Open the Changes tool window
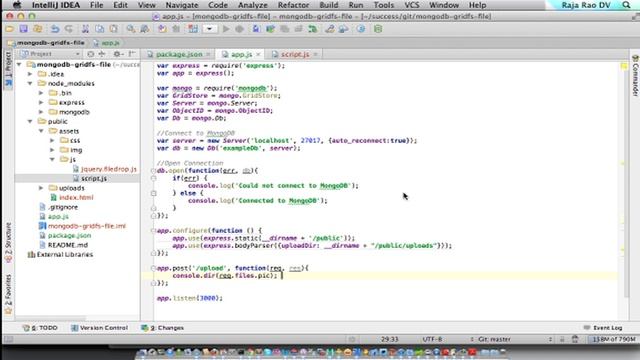 [162, 328]
